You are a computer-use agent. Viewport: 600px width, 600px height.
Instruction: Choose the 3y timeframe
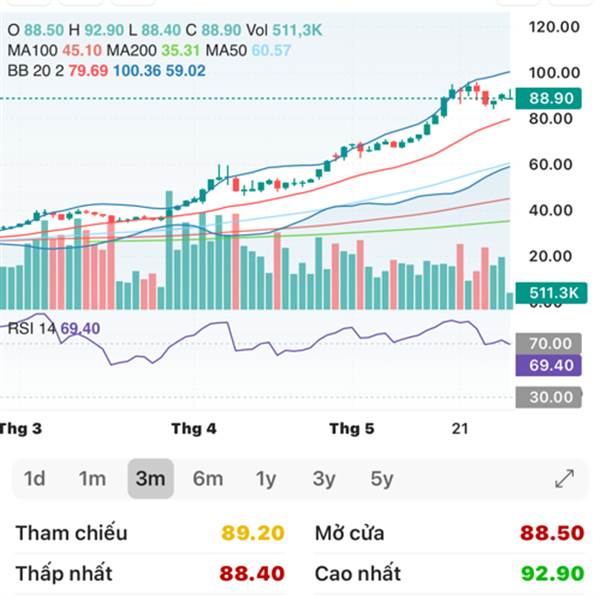click(x=324, y=479)
